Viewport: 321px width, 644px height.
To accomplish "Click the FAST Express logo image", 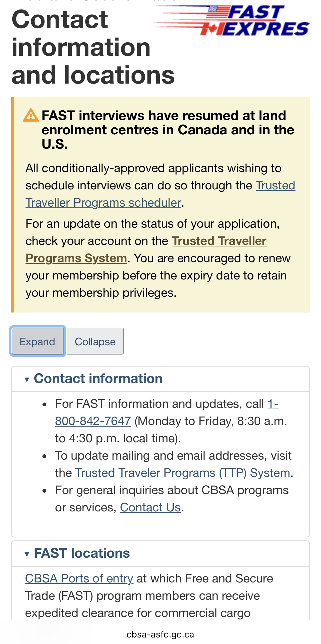I will click(232, 20).
